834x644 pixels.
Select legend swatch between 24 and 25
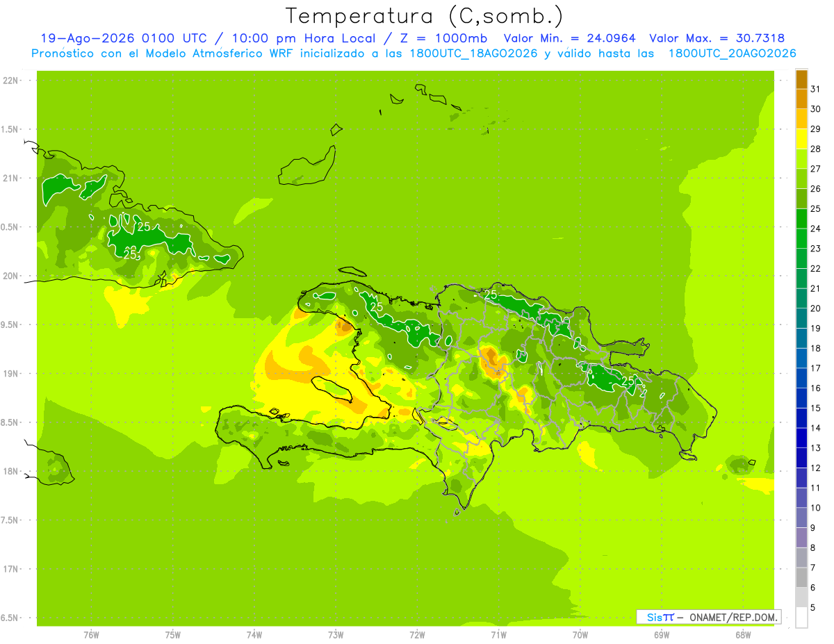(x=801, y=219)
